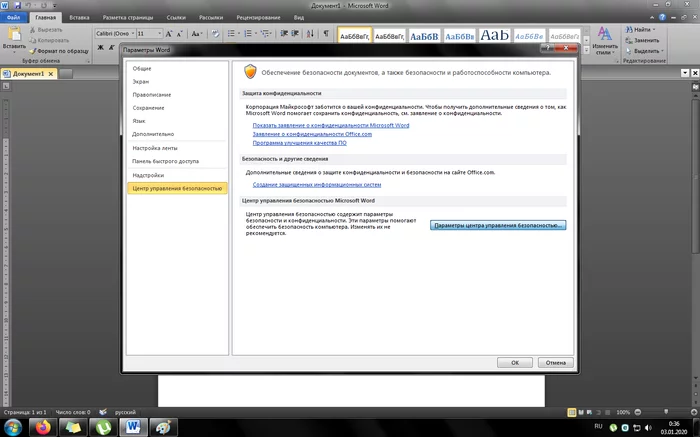Select Full Screen Reading view icon
700x437 pixels.
pos(581,412)
